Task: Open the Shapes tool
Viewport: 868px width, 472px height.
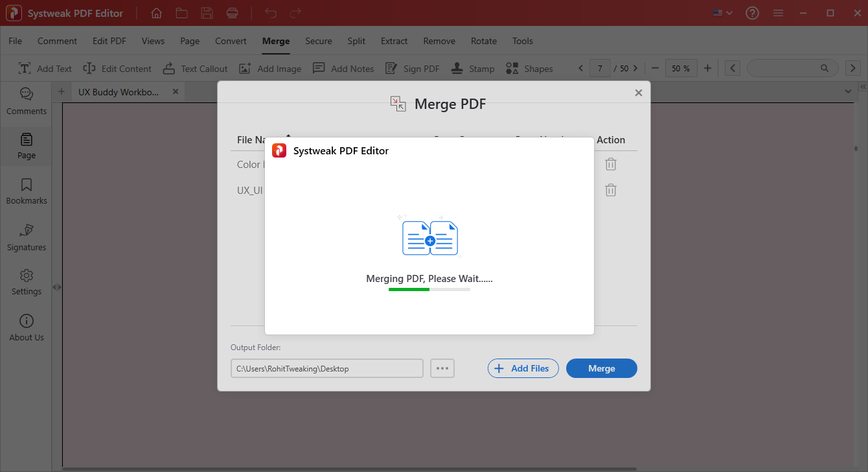Action: [529, 68]
